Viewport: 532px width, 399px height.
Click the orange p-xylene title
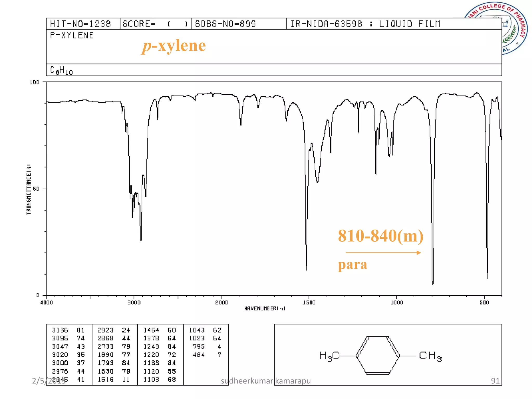coord(174,46)
